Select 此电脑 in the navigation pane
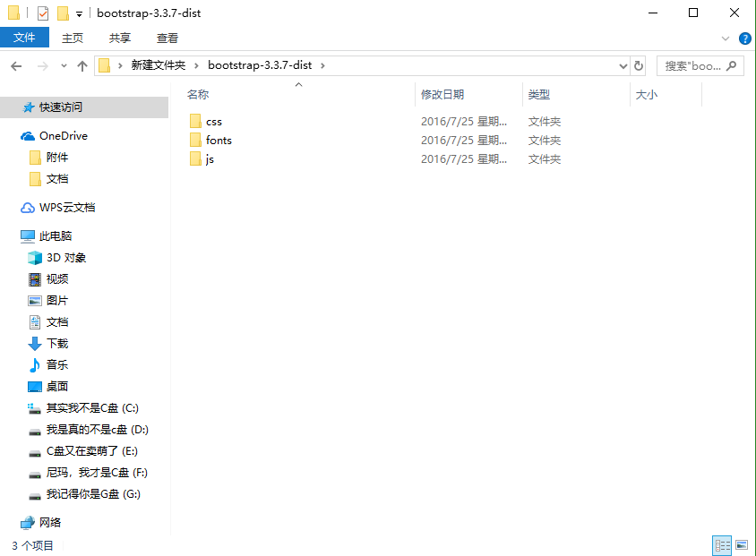This screenshot has width=756, height=556. [x=56, y=236]
